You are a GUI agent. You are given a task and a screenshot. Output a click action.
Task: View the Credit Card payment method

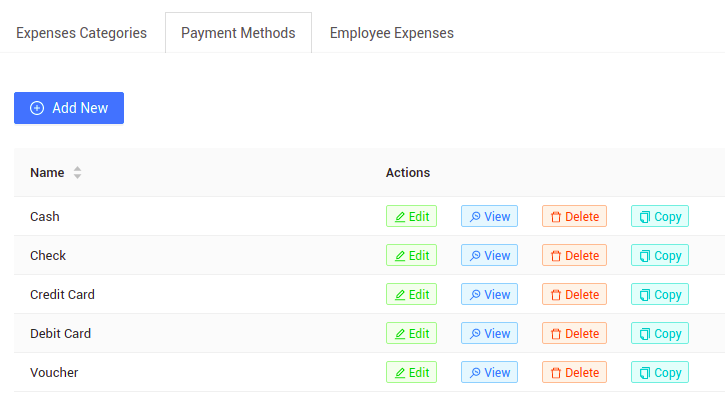coord(489,294)
